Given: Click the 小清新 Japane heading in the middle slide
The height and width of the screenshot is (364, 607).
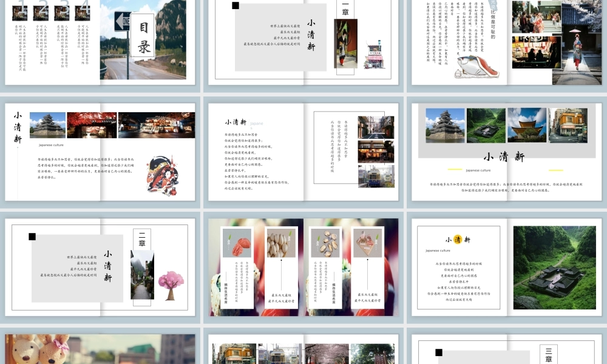Looking at the screenshot, I should pos(244,123).
